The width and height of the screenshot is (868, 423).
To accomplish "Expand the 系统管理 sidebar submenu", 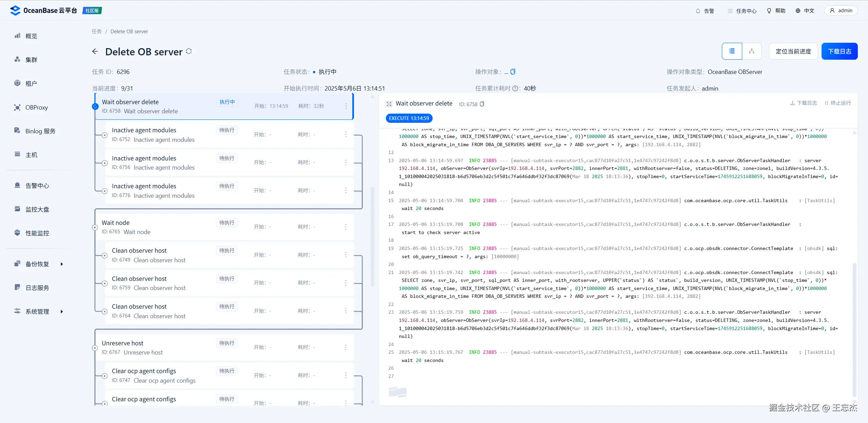I will click(62, 311).
